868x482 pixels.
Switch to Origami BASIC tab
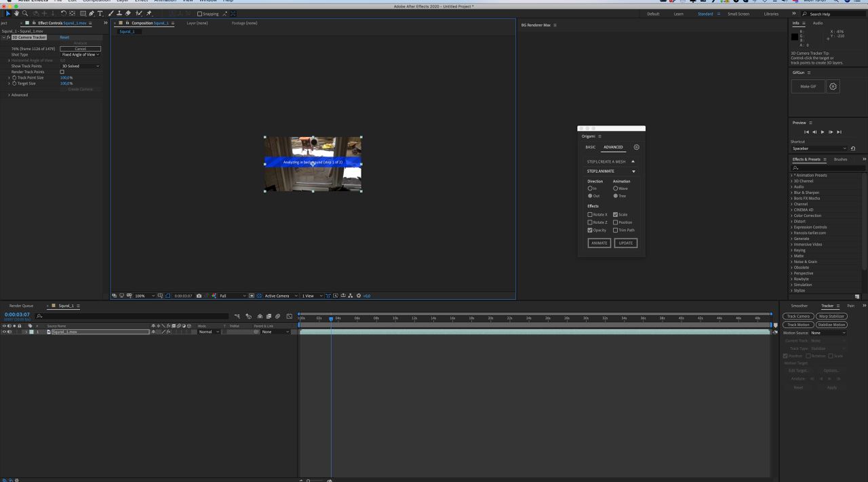(591, 147)
